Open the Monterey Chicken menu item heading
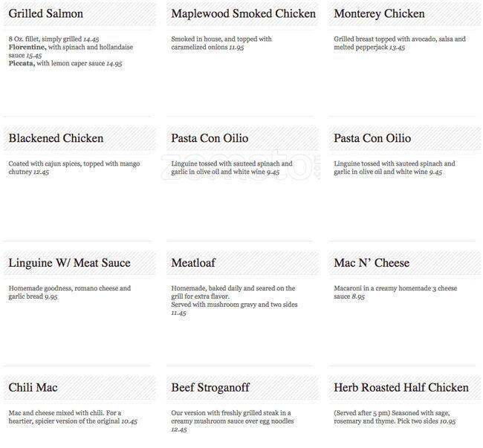 [379, 14]
